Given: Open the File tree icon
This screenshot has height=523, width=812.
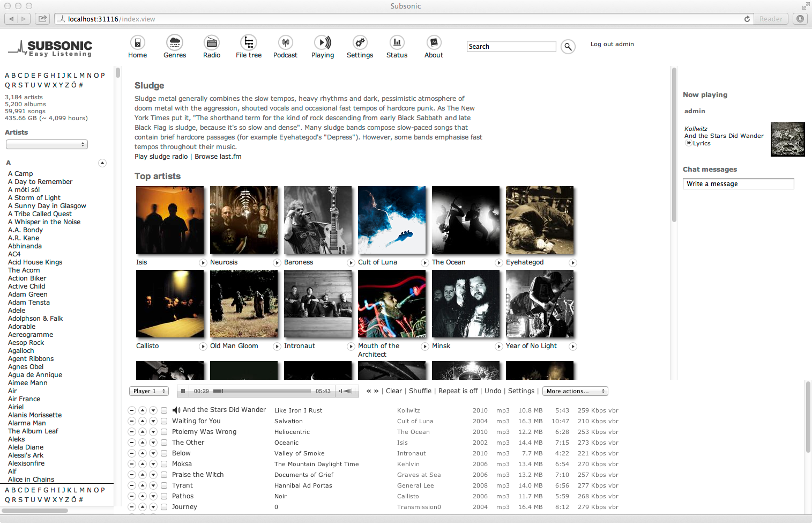Looking at the screenshot, I should [249, 42].
